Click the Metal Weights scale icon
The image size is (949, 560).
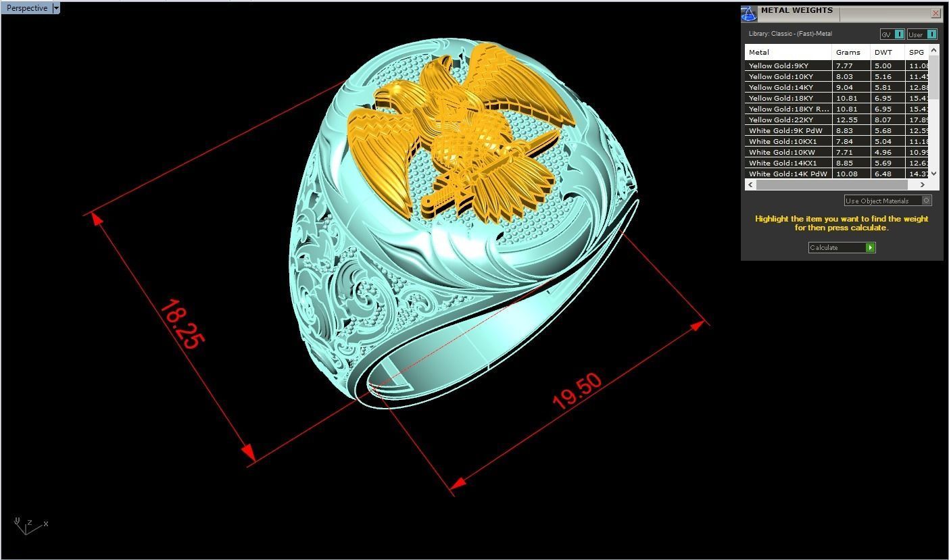click(749, 14)
